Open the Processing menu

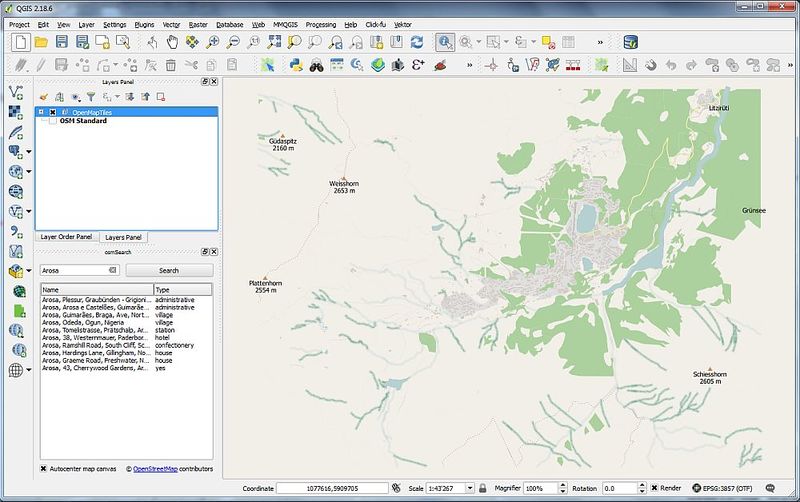click(x=320, y=24)
